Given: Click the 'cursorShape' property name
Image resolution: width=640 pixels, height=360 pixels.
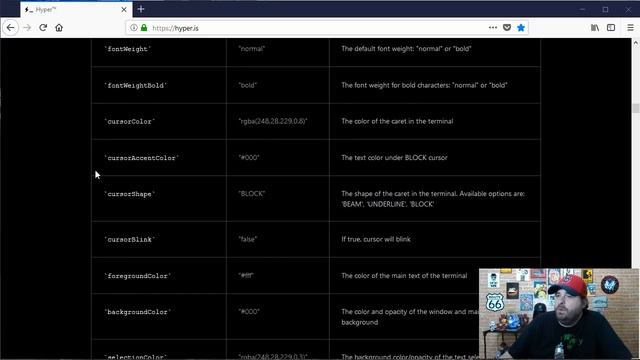Looking at the screenshot, I should point(129,194).
